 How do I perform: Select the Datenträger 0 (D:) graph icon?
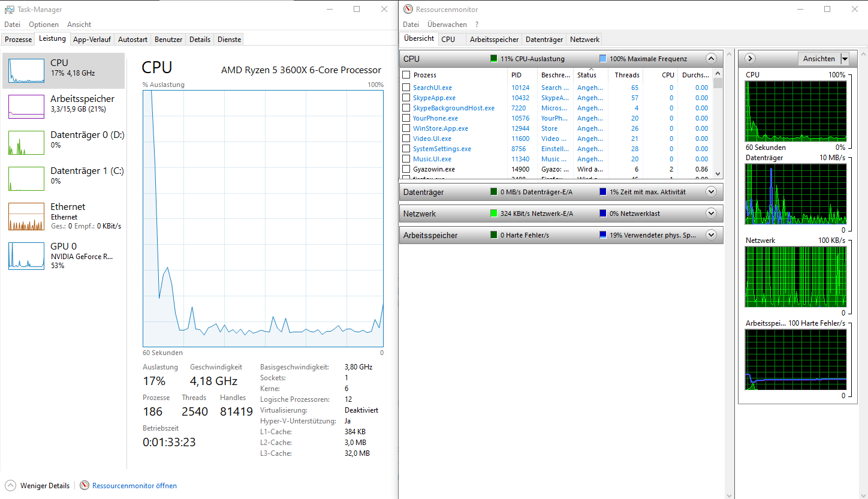(x=26, y=143)
